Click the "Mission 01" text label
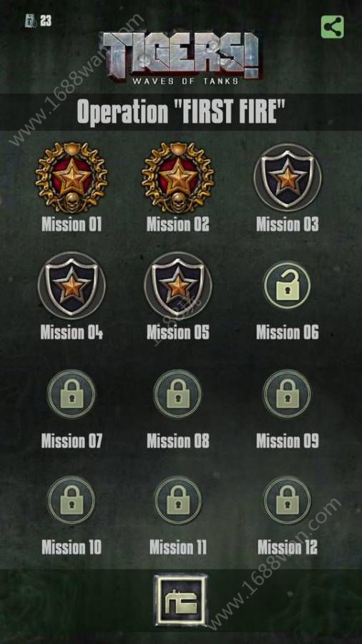The image size is (362, 644). tap(72, 224)
